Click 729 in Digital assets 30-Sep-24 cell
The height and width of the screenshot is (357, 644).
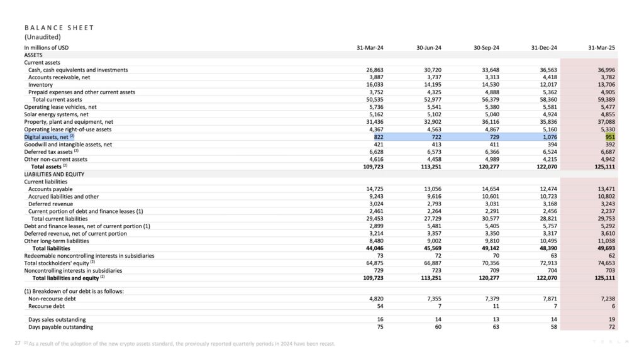coord(494,137)
